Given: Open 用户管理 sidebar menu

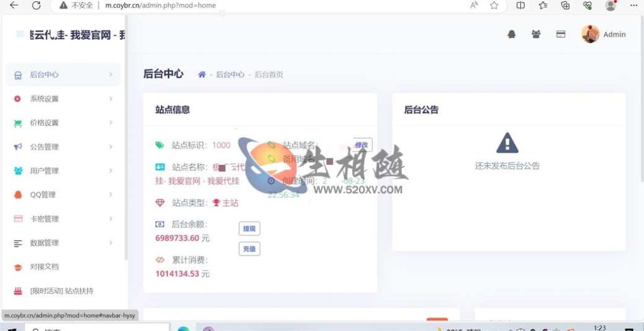Looking at the screenshot, I should click(x=64, y=171).
